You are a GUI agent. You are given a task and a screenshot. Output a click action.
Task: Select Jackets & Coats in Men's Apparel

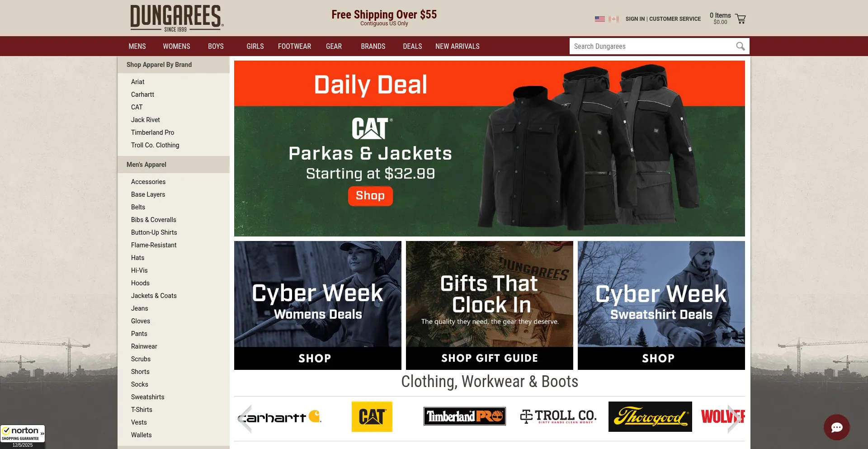click(x=154, y=296)
